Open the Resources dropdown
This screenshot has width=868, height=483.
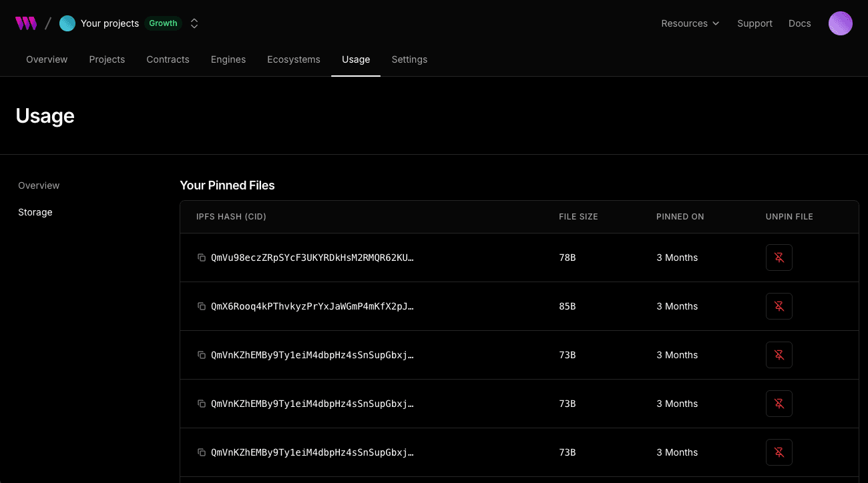point(690,23)
